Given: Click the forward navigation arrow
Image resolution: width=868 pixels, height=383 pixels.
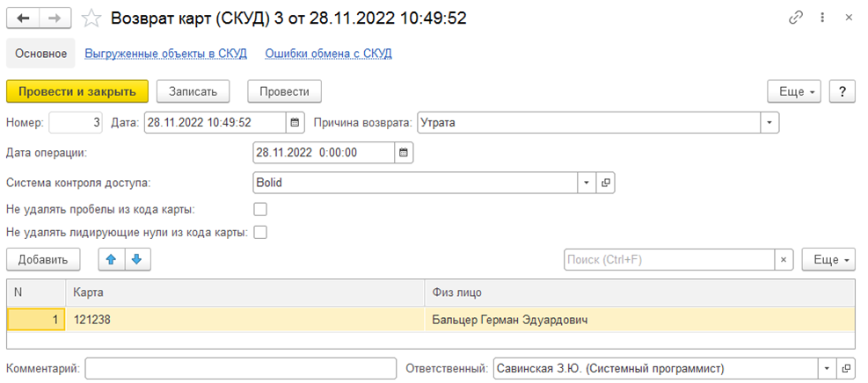Looking at the screenshot, I should [x=55, y=18].
